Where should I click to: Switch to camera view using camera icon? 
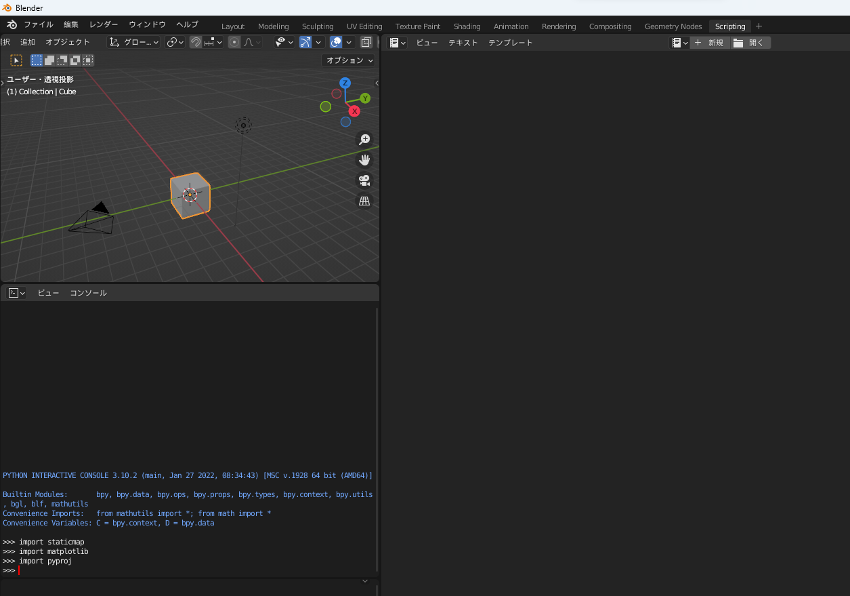[363, 181]
